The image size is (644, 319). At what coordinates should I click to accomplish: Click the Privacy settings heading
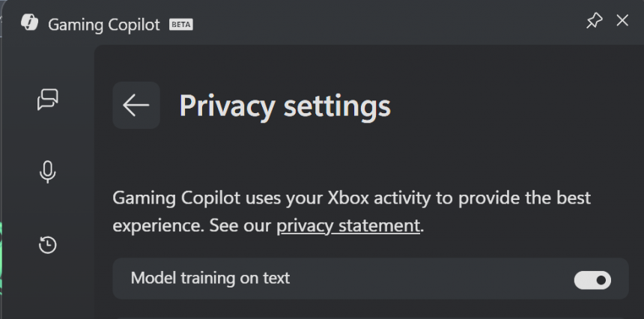pyautogui.click(x=285, y=106)
